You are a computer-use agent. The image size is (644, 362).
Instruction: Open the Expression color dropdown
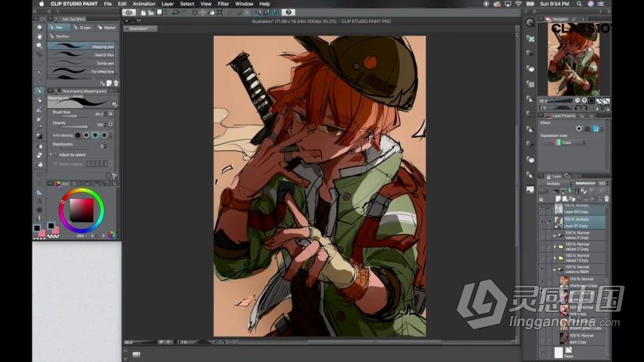564,142
